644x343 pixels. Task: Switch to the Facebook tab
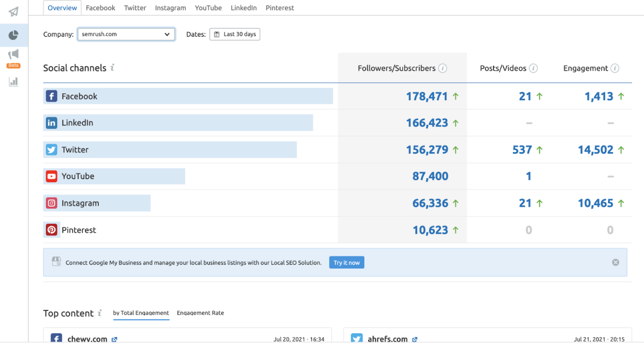[x=101, y=8]
